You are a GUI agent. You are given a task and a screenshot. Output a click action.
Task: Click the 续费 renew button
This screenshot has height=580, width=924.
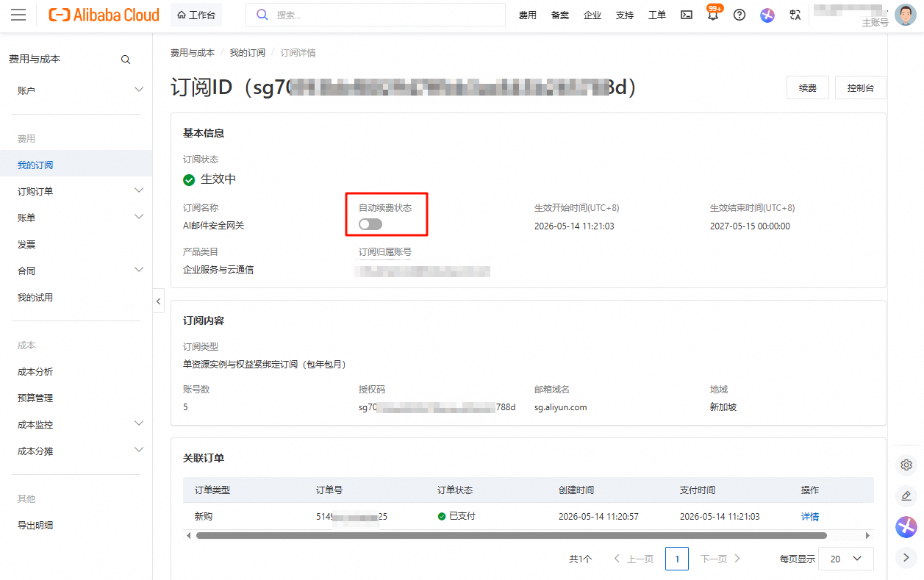tap(808, 87)
